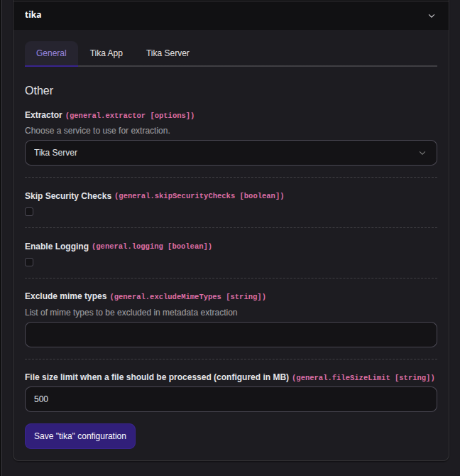Click the "List of mime types to be excluded" description
This screenshot has width=460, height=476.
click(x=131, y=313)
